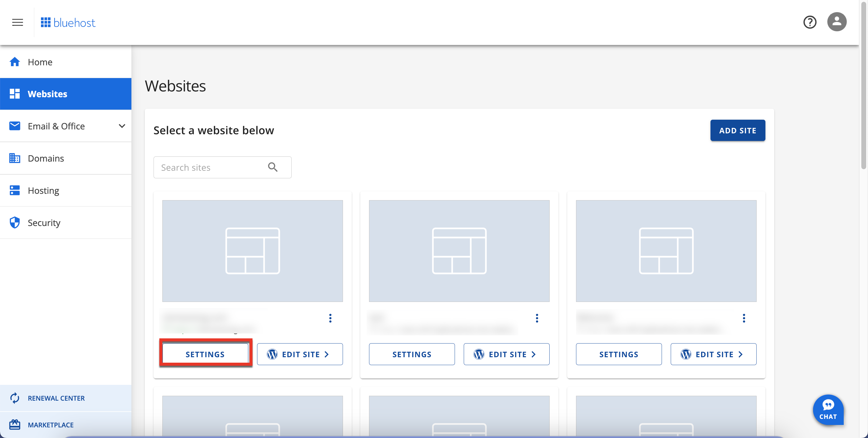Click Settings on the third site card
Screen dimensions: 868x438
619,354
